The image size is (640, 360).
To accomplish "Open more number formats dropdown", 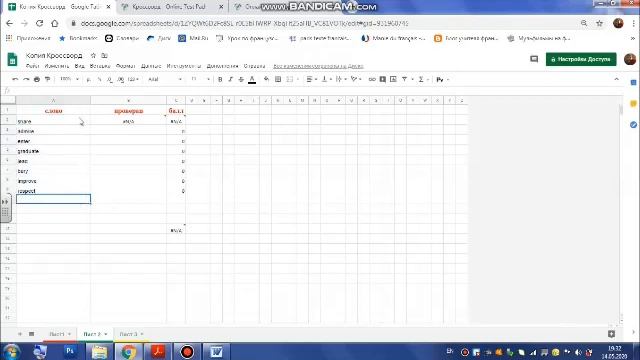I will (x=133, y=79).
